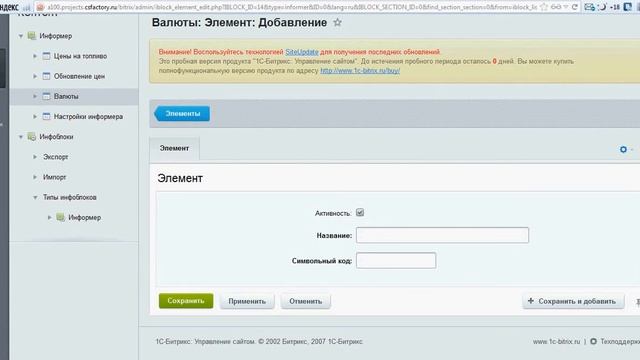Screen dimensions: 640x360
Task: Collapse the Инфоблоки tree node
Action: coord(21,137)
